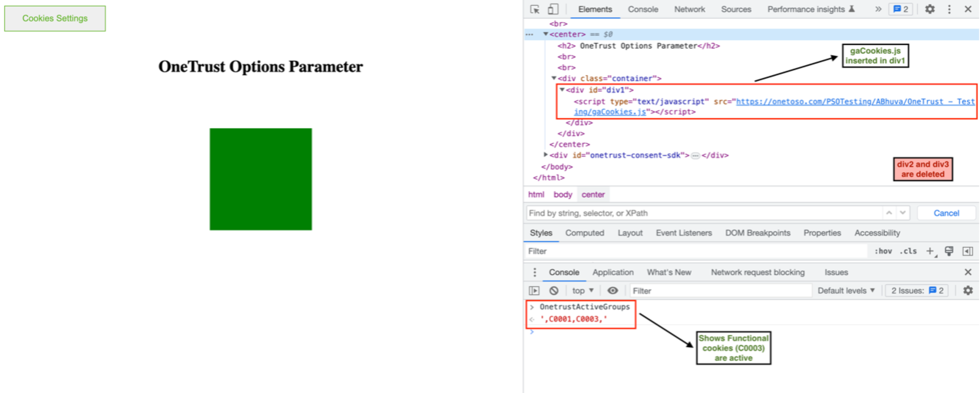Screen dimensions: 980x393
Task: Click the clear console icon
Action: (554, 291)
